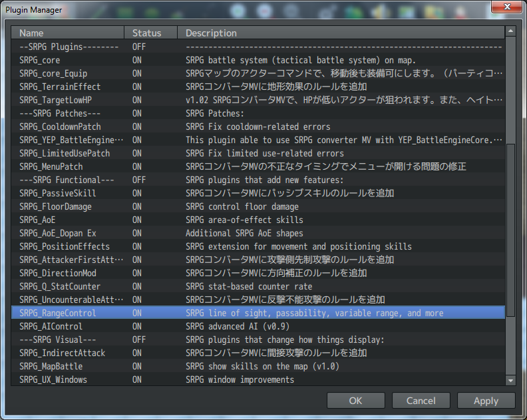Click description 'SRPG control floor damage'
The height and width of the screenshot is (420, 527).
tap(242, 206)
